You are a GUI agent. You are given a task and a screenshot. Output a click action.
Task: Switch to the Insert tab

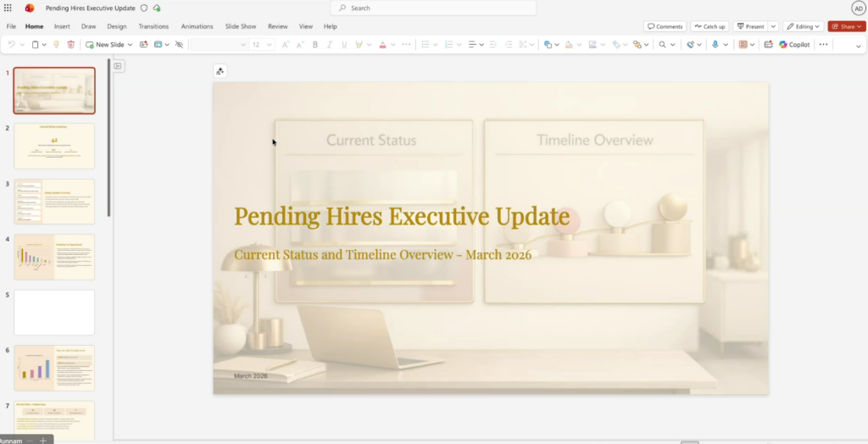point(62,26)
